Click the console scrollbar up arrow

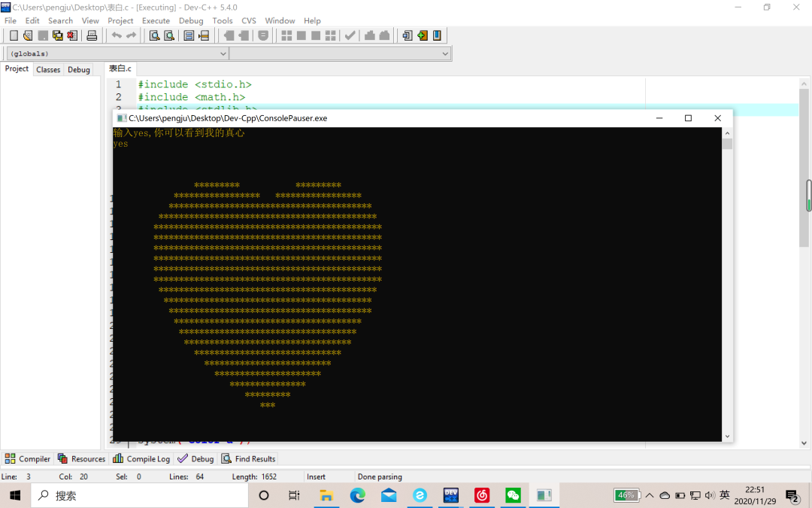click(727, 133)
